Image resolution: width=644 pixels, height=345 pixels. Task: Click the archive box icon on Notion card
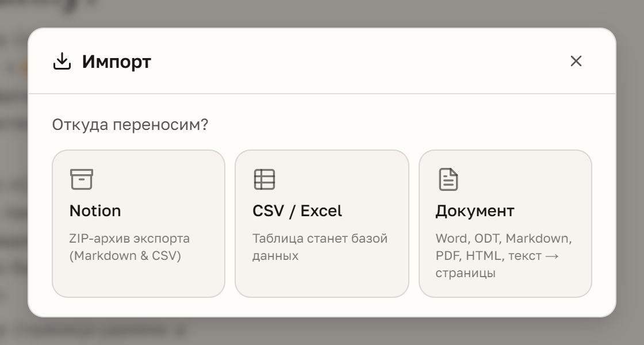point(81,179)
